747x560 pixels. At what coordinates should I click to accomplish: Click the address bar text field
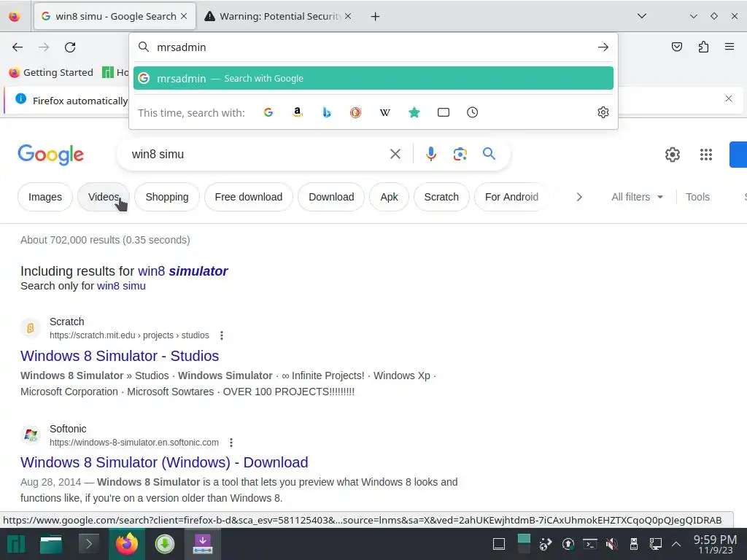pos(373,47)
